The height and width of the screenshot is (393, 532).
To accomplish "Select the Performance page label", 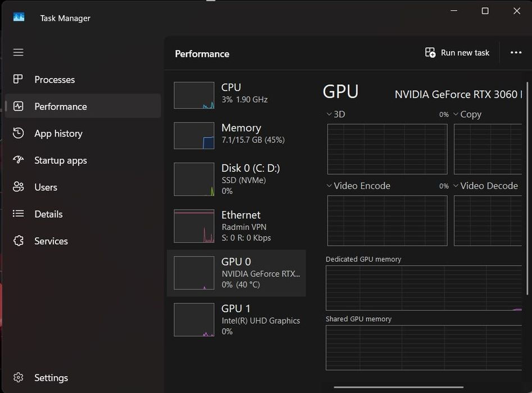I will [61, 107].
